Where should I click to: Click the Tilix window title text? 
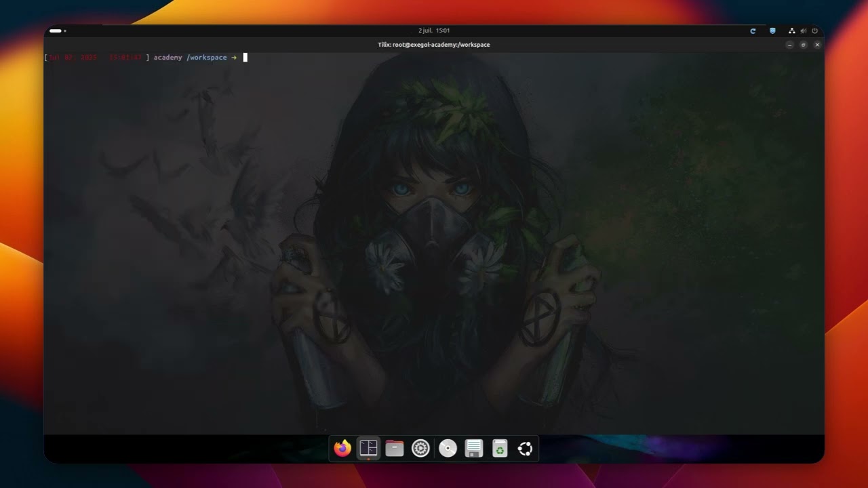(434, 45)
